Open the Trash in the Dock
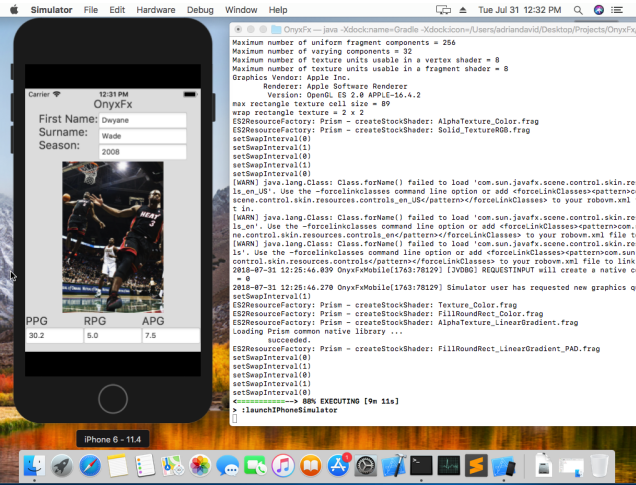 pos(599,466)
